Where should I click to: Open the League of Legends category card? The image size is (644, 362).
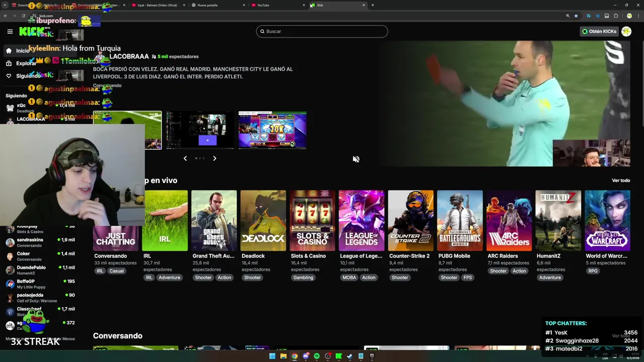[x=361, y=220]
